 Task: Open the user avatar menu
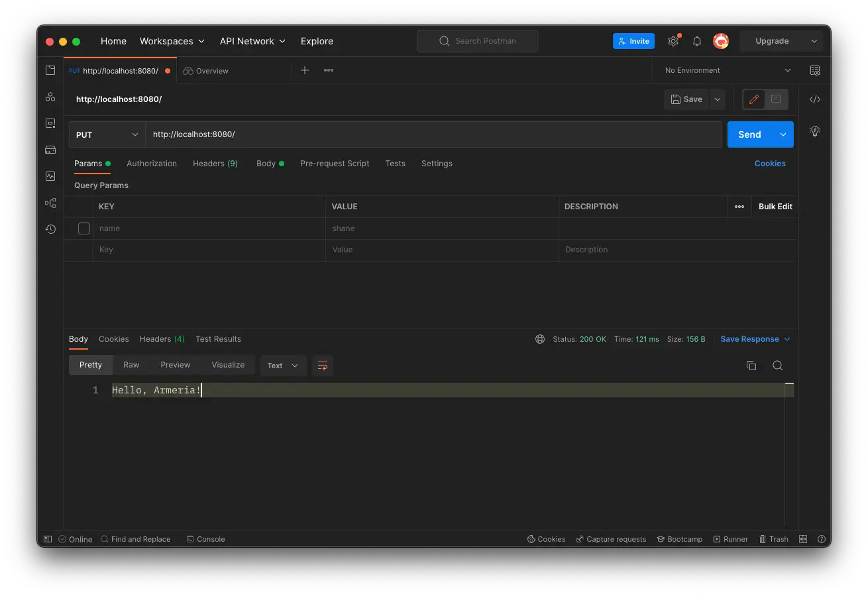[x=721, y=41]
